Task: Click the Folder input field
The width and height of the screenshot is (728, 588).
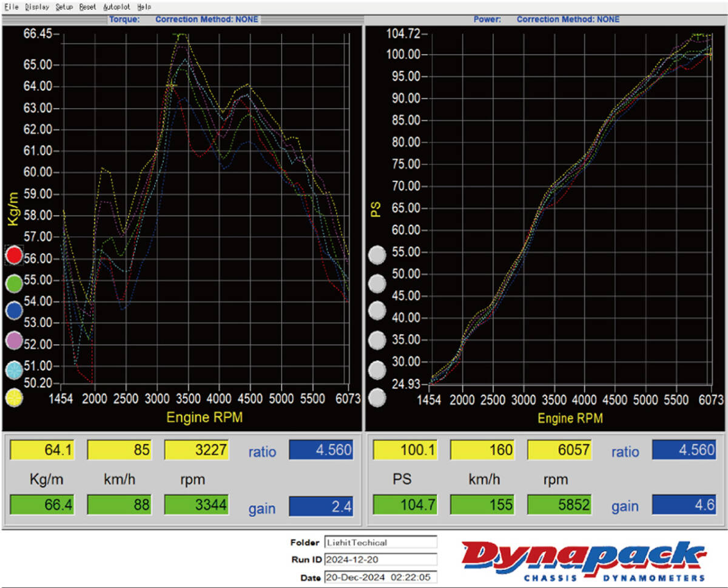Action: 380,543
